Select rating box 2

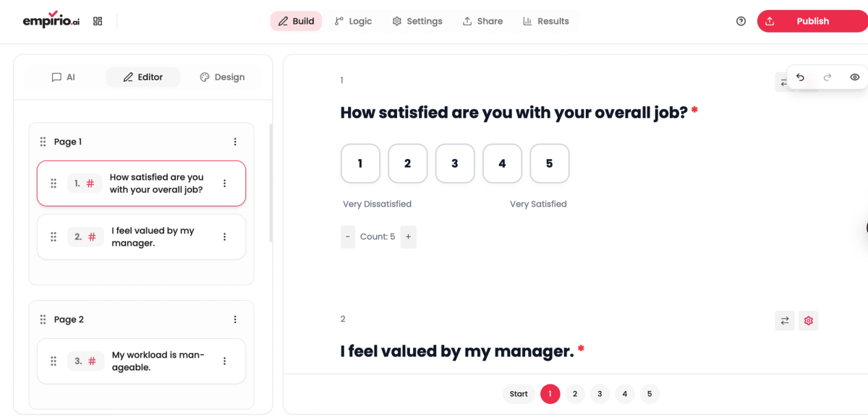[407, 163]
